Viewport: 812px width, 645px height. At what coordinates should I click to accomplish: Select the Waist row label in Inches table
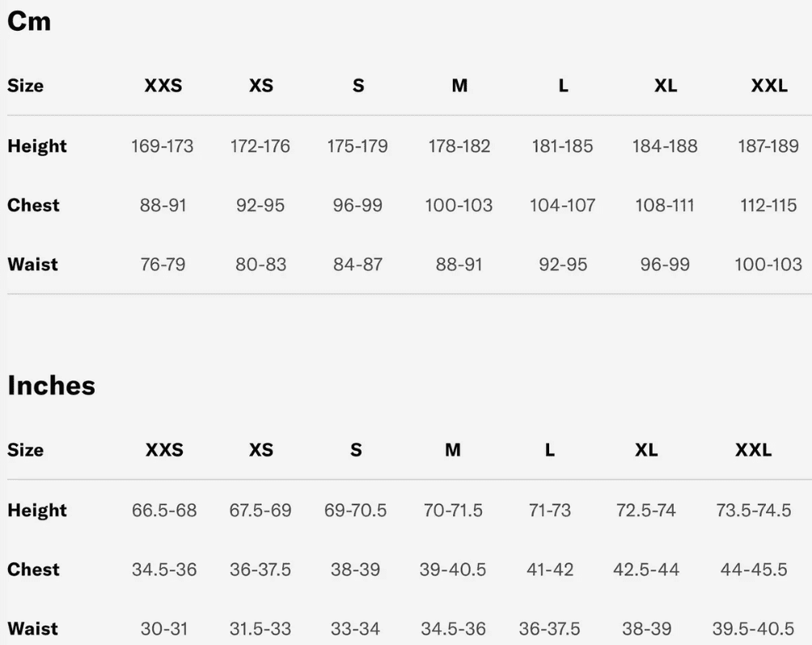click(32, 629)
